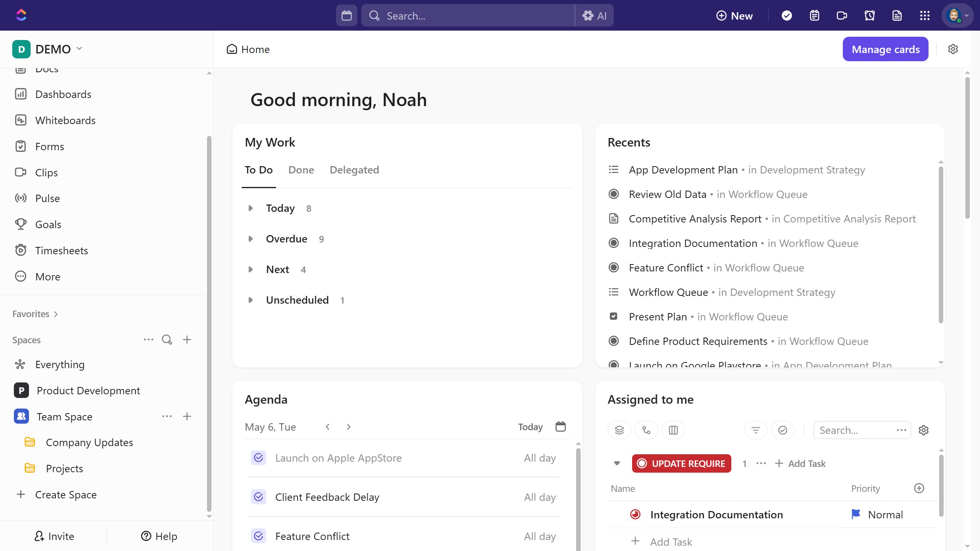Open the subtasks icon in Assigned to me

[x=646, y=430]
